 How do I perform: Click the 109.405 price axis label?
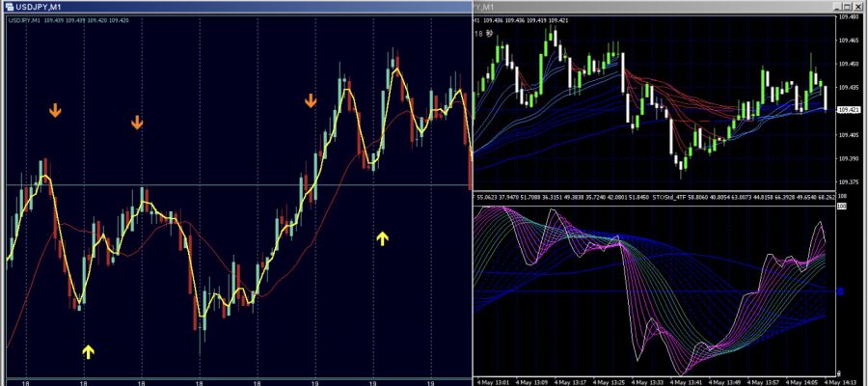click(849, 134)
